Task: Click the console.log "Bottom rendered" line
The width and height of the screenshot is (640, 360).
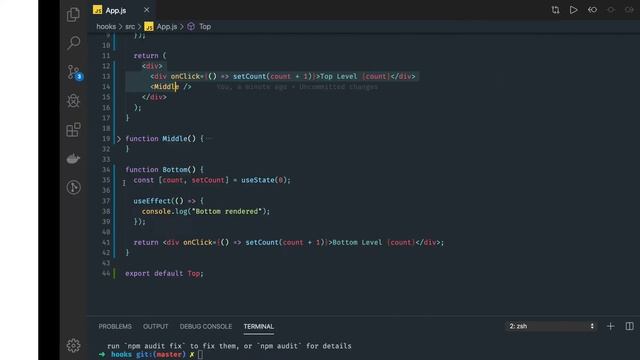Action: coord(206,211)
